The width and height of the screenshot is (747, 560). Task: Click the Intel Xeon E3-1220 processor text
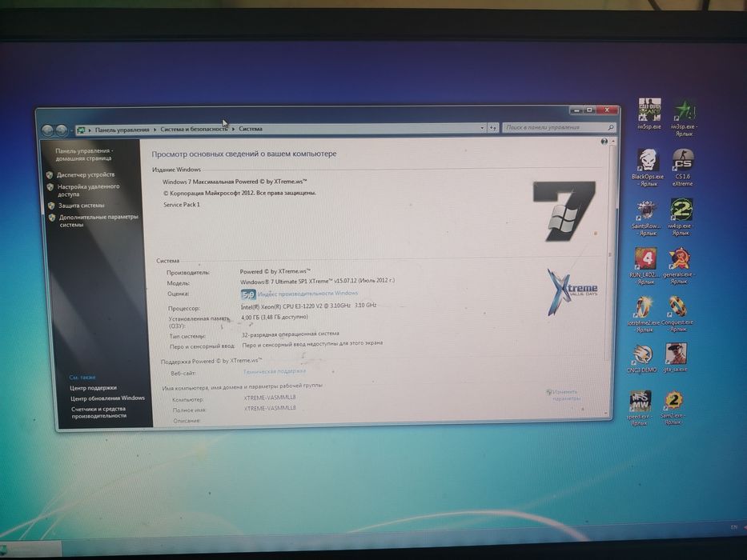(x=308, y=306)
